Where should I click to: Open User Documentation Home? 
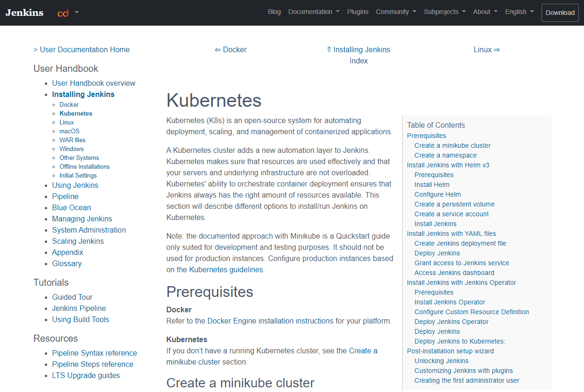coord(85,49)
